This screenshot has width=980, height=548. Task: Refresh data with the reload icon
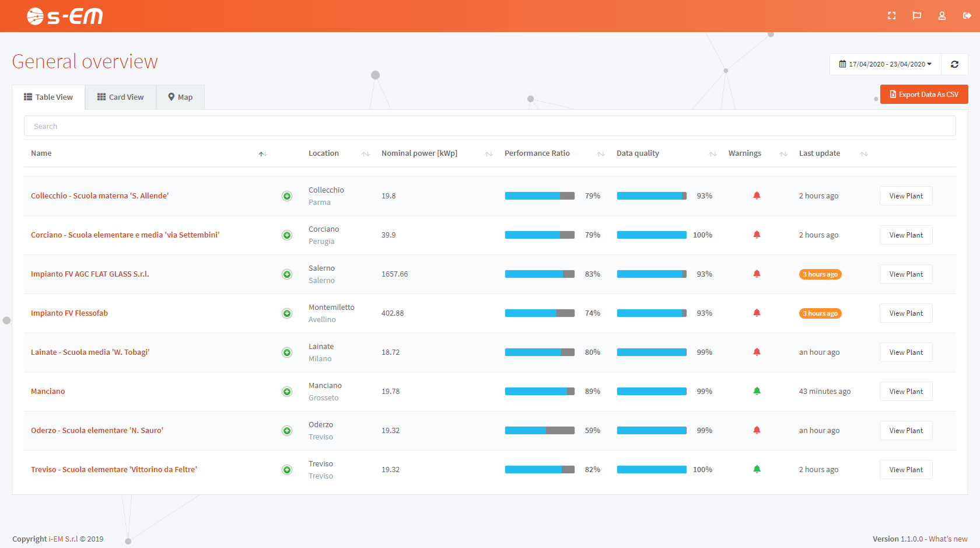(x=954, y=64)
